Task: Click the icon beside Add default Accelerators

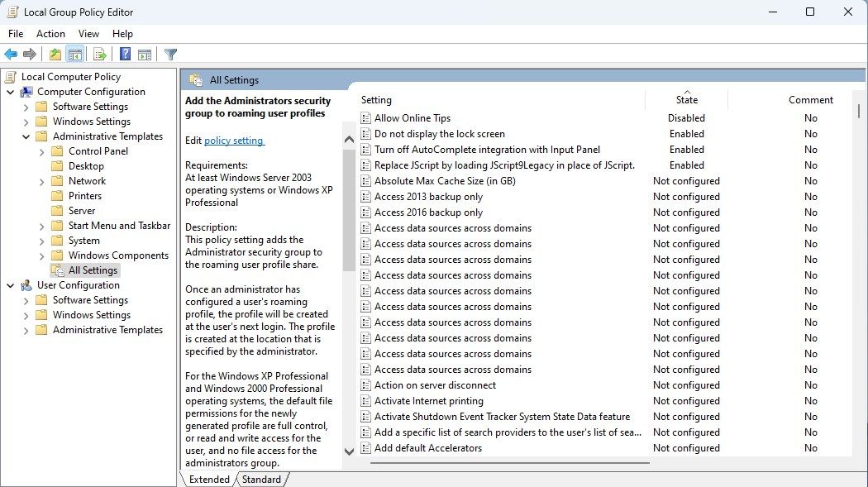Action: click(x=365, y=448)
